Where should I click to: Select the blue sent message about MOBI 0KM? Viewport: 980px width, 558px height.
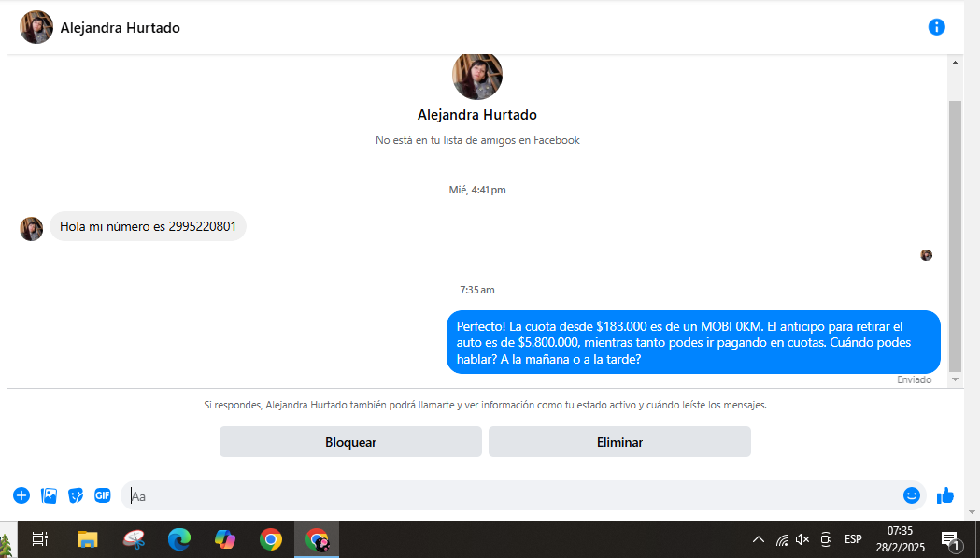693,342
